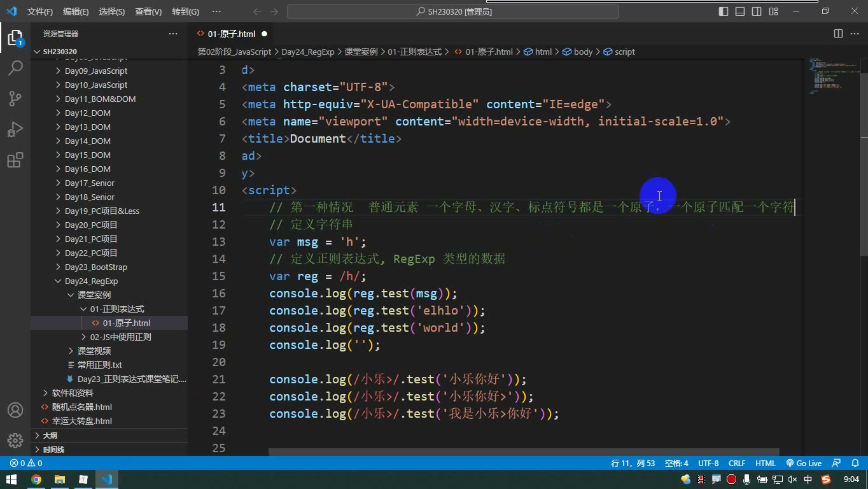The width and height of the screenshot is (868, 489).
Task: Select the 01-原子.html editor tab
Action: click(232, 34)
